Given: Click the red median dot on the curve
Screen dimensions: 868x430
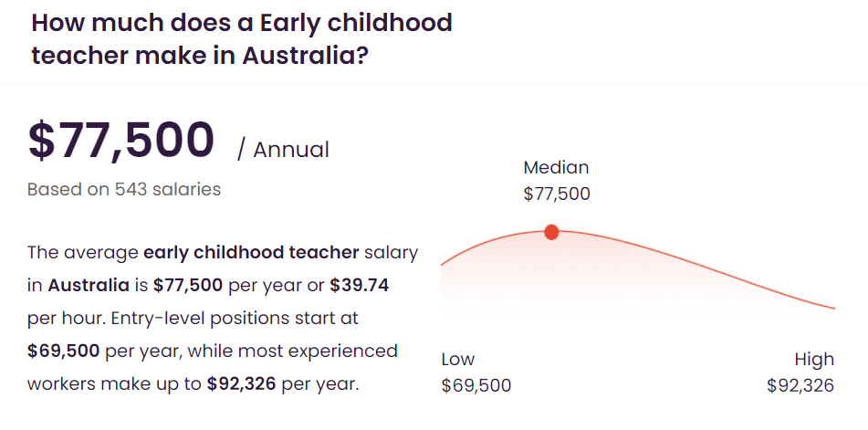Looking at the screenshot, I should click(x=551, y=233).
